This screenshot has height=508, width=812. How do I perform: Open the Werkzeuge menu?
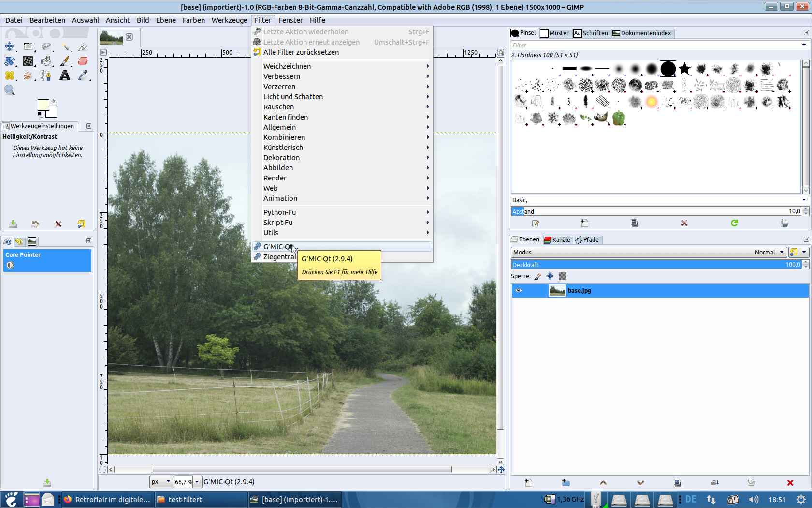pos(230,20)
